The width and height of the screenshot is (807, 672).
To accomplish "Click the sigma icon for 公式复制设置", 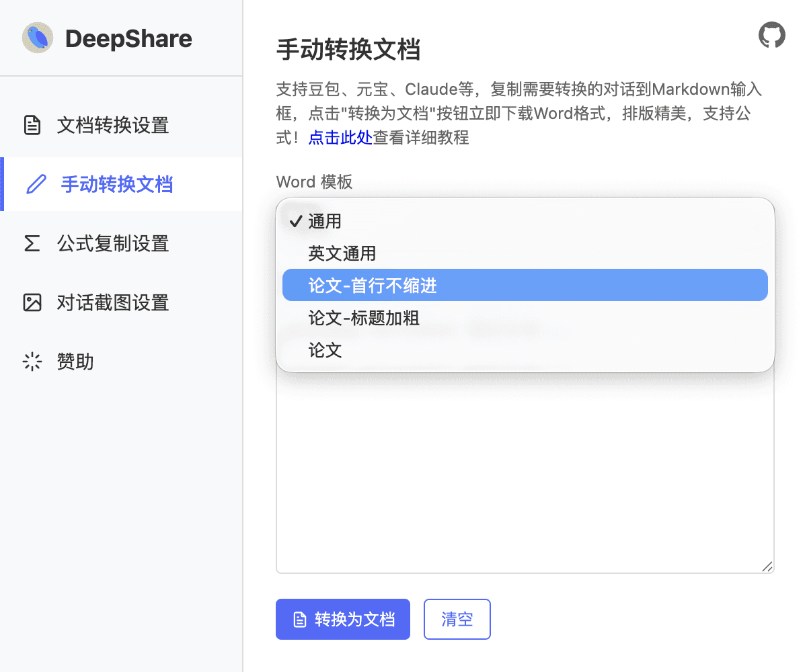I will (x=32, y=243).
